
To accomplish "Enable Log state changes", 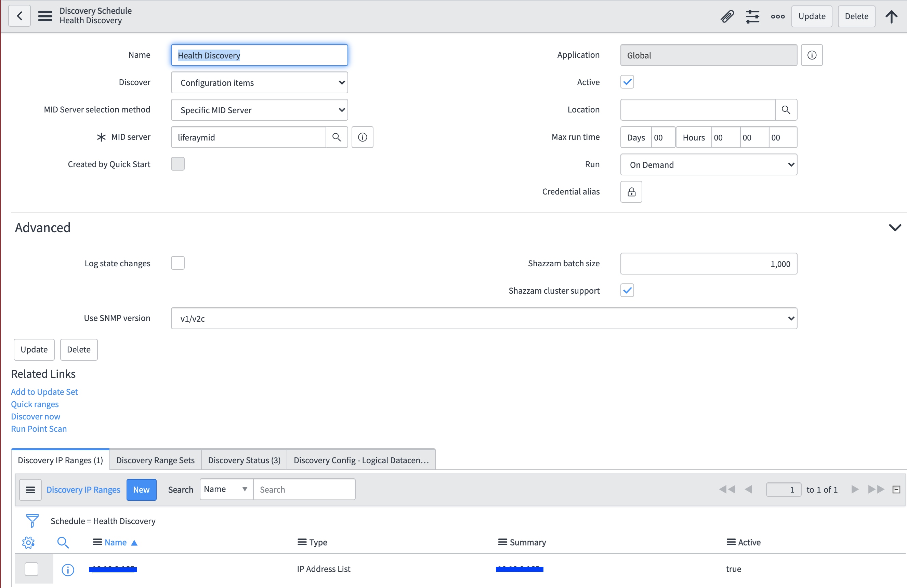I will (178, 263).
